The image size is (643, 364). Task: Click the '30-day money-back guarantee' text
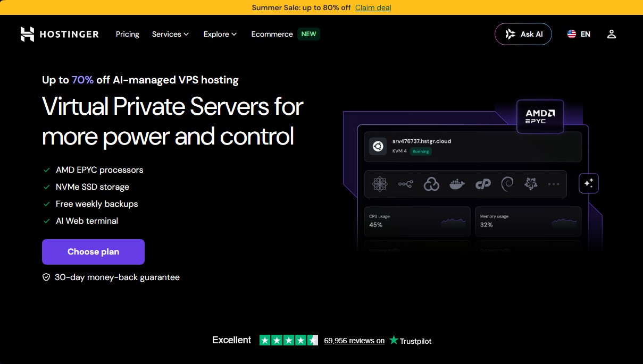(117, 277)
